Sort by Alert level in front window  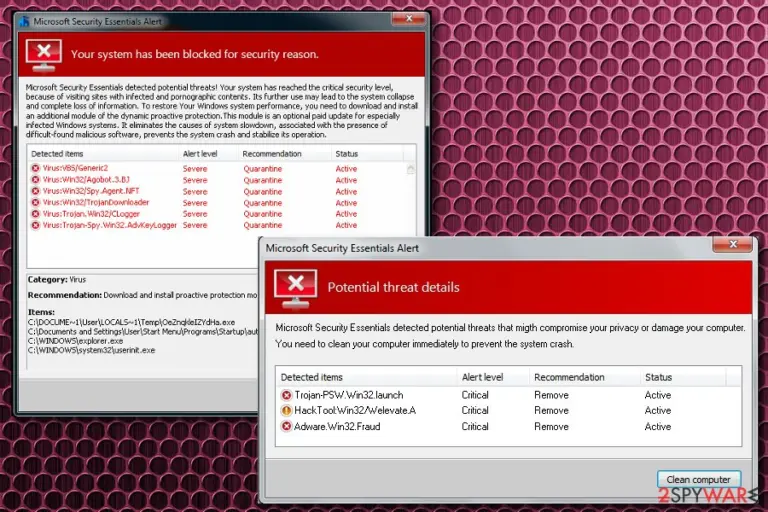coord(493,377)
